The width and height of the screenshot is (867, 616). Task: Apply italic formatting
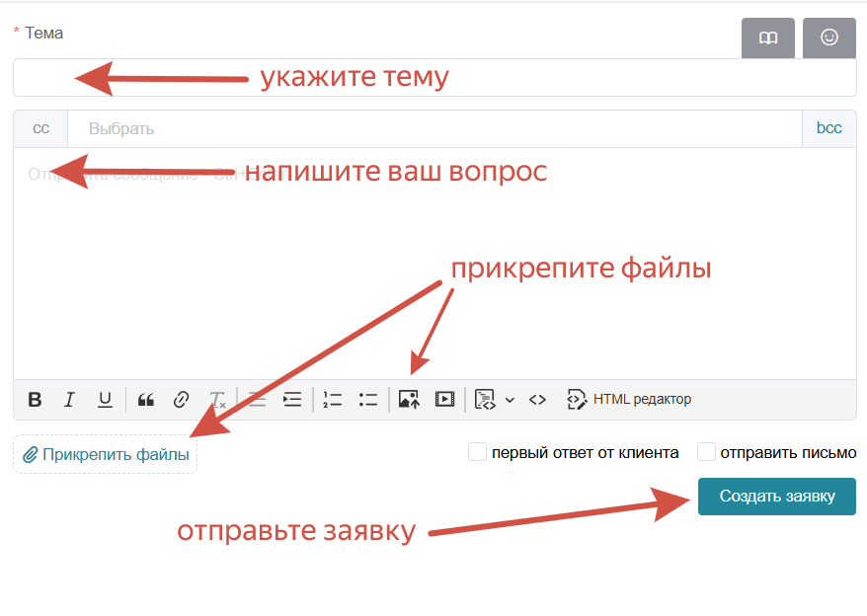coord(70,399)
